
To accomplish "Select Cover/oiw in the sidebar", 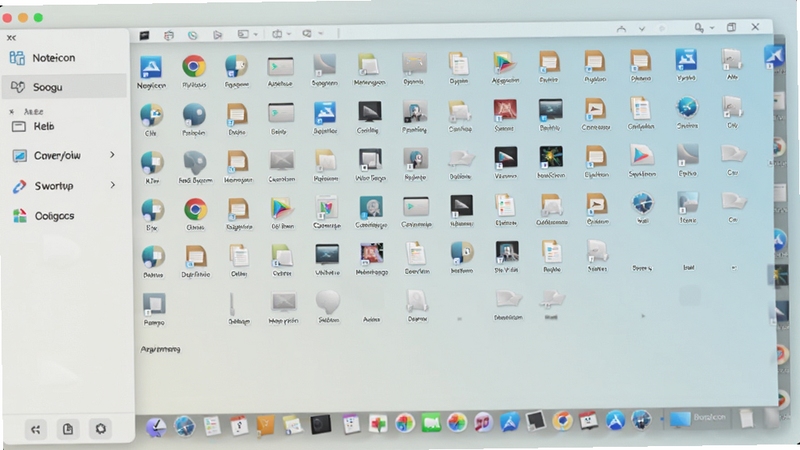I will [x=63, y=155].
